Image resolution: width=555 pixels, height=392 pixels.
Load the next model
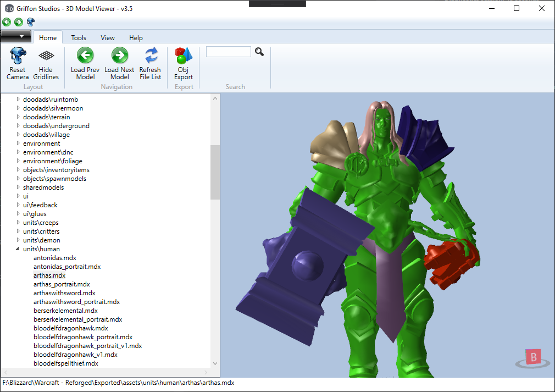pos(119,63)
